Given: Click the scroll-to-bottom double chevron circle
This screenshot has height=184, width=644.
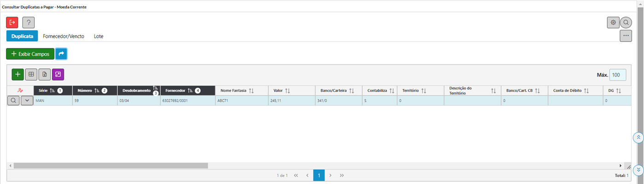Looking at the screenshot, I should [638, 170].
